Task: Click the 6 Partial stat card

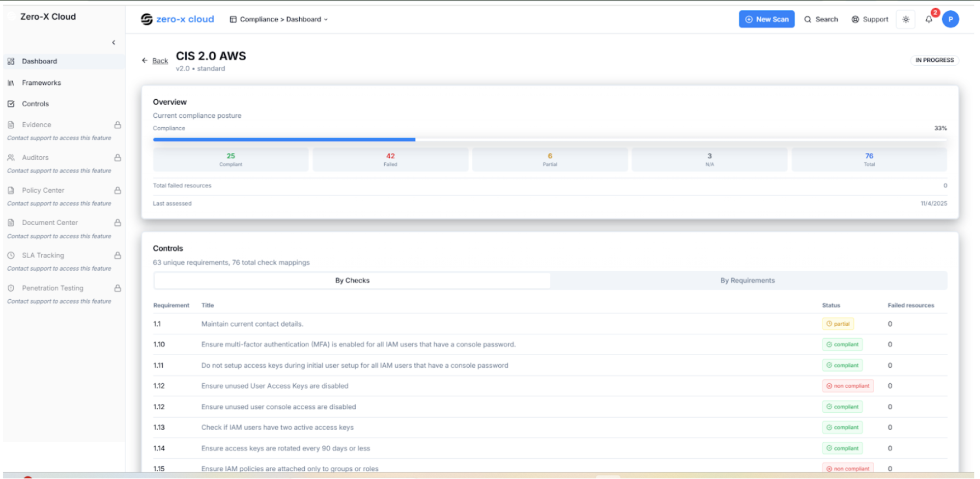Action: pyautogui.click(x=550, y=159)
